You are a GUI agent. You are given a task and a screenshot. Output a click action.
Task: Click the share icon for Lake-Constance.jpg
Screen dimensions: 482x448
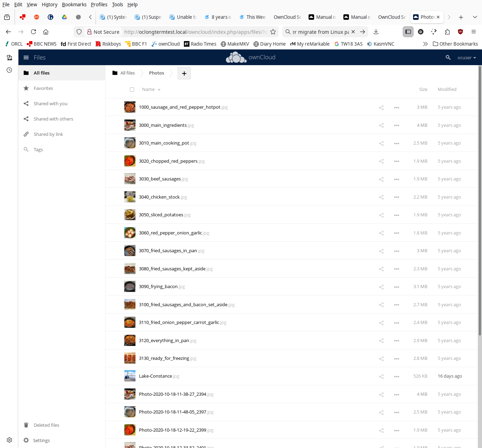[381, 376]
